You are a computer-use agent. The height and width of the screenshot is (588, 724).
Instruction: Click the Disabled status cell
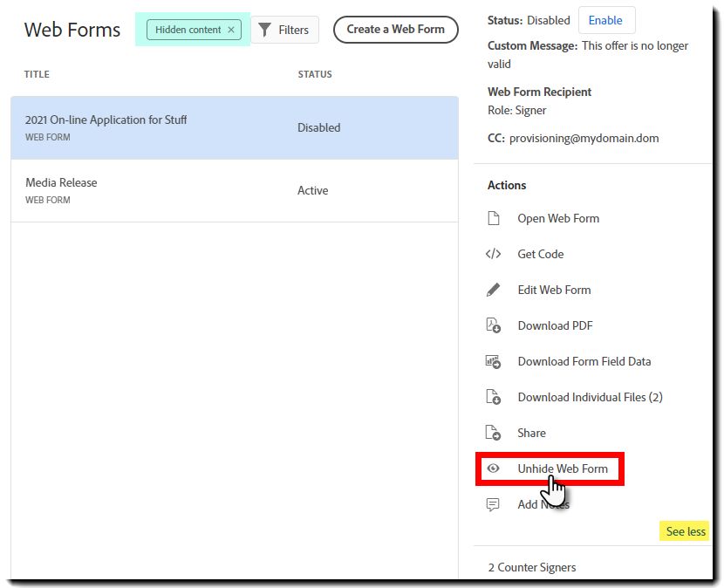pos(318,127)
